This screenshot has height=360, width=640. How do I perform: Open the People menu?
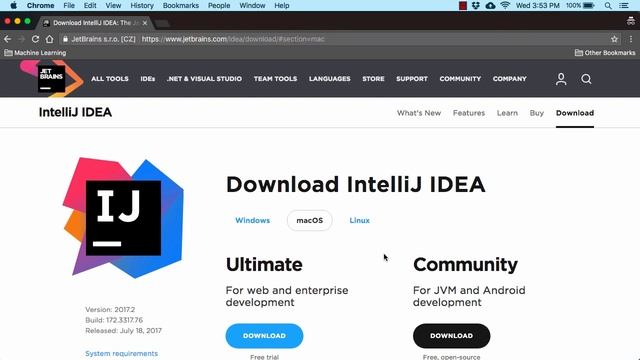[219, 5]
